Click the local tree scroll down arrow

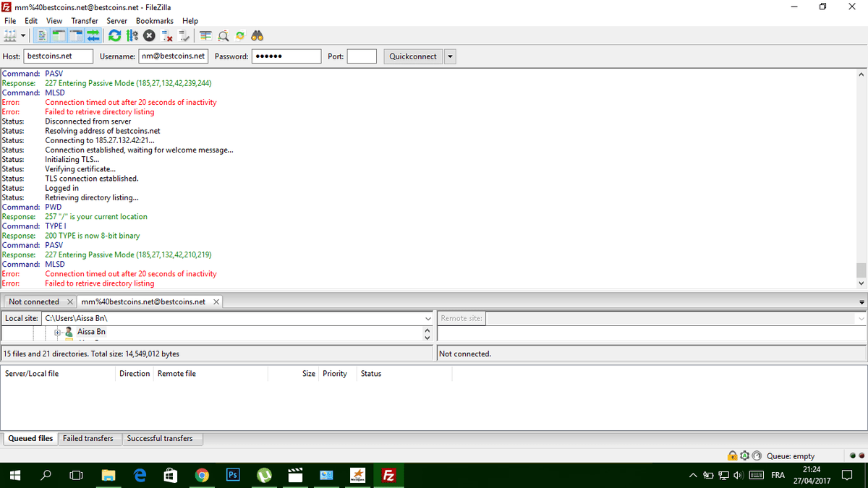click(427, 337)
